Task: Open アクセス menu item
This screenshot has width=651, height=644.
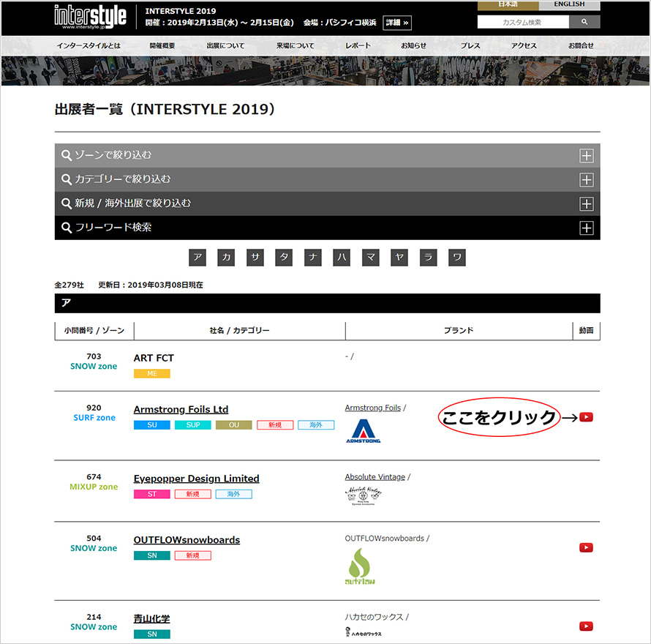Action: 524,45
